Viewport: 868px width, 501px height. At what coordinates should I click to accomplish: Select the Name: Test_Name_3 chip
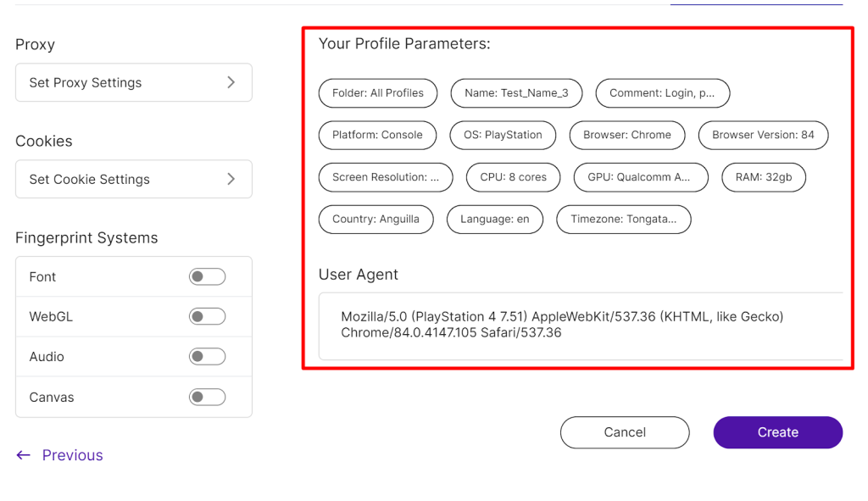tap(516, 93)
